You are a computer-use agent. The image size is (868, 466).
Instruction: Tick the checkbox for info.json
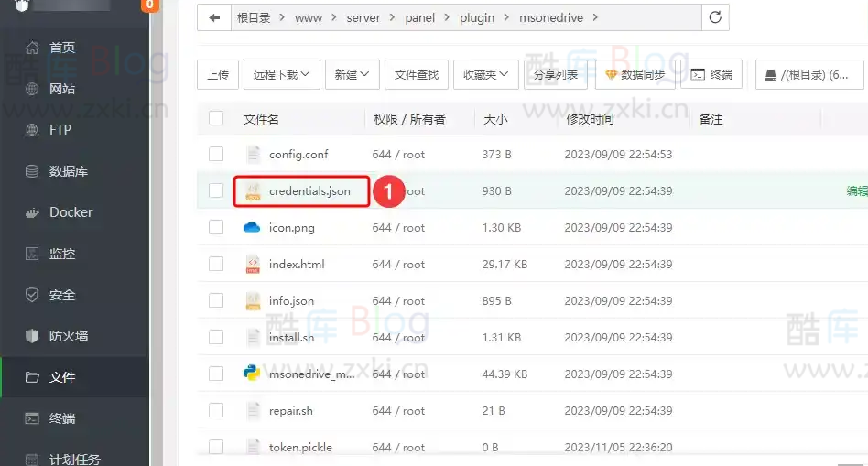216,300
